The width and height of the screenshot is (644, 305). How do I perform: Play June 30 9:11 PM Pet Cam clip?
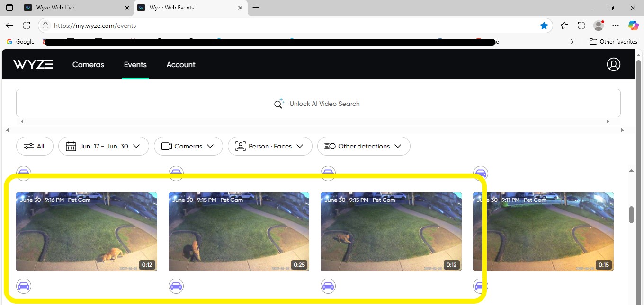click(x=543, y=232)
